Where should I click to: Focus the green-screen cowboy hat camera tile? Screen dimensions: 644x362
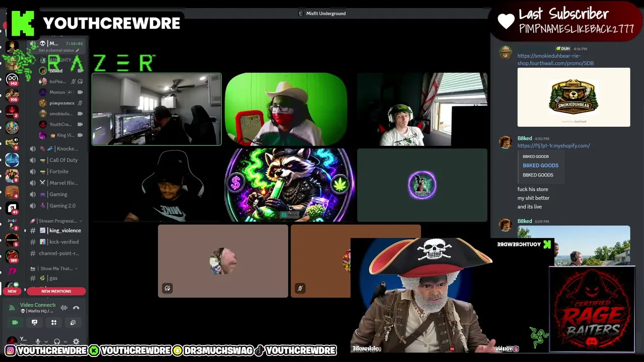pos(286,110)
